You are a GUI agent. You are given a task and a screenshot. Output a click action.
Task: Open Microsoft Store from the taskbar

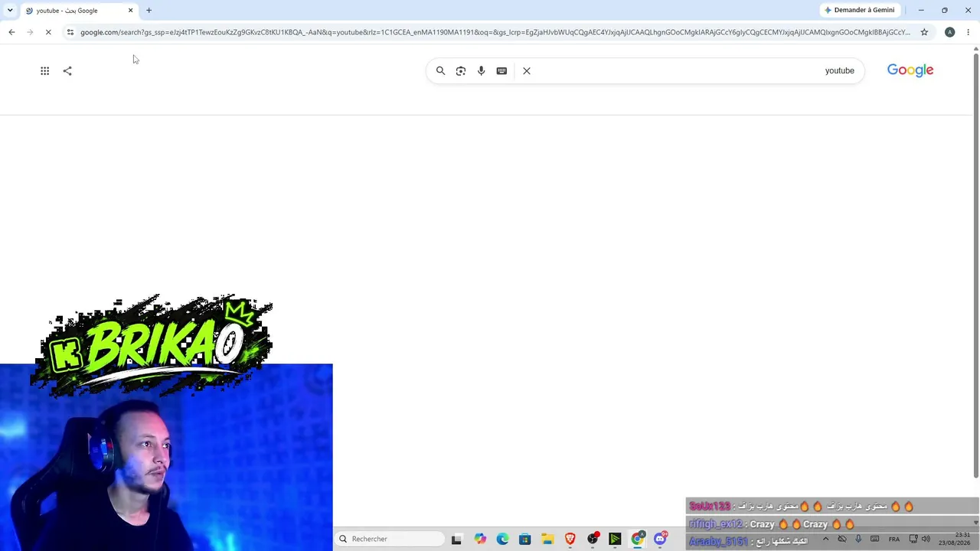pos(524,539)
